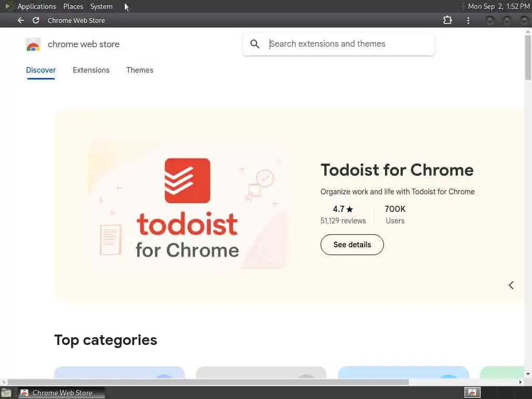Click the 700K Users count

[395, 215]
